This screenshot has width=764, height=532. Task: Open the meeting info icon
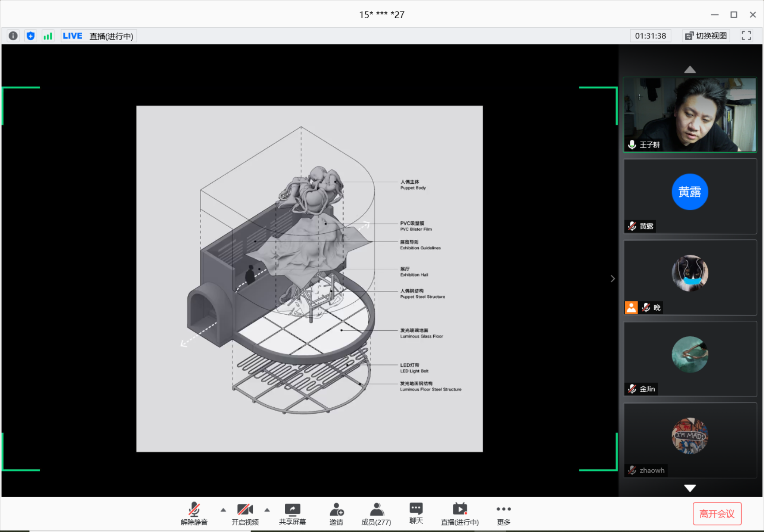click(x=13, y=36)
